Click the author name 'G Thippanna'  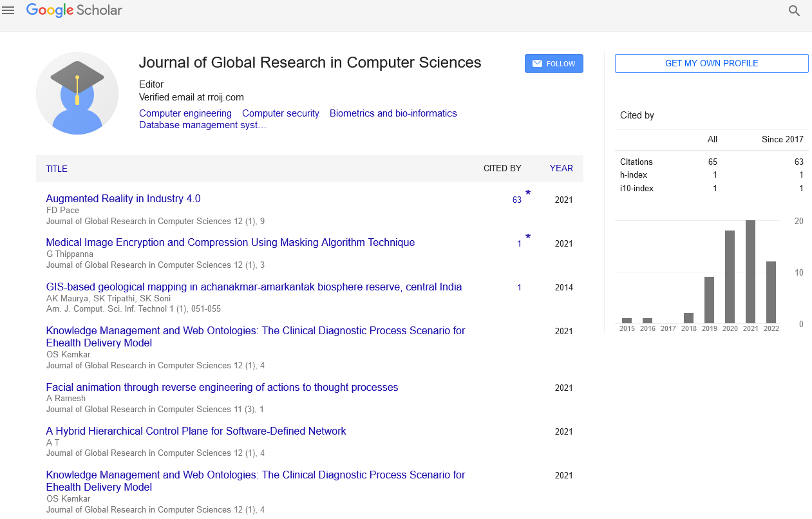(70, 254)
